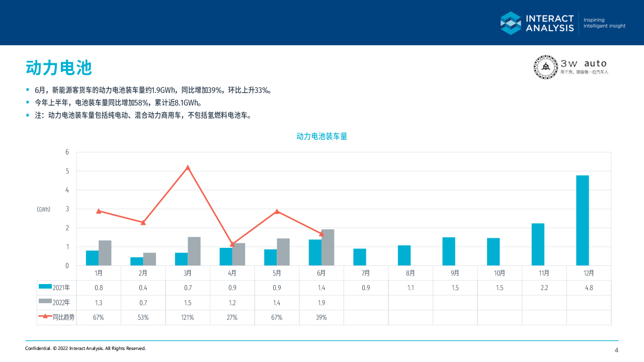Image resolution: width=644 pixels, height=362 pixels.
Task: Click the 11月 2021 blue bar
Action: [538, 244]
